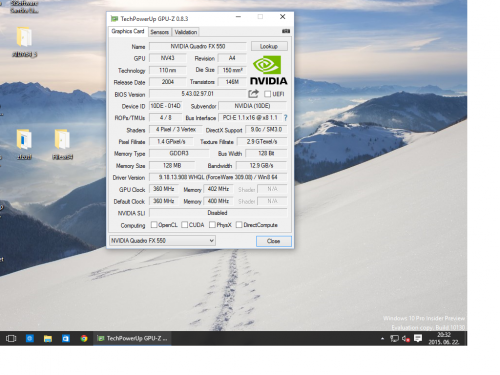Click the Bandwidth value 12.9 GB/s
The image size is (500, 375).
[x=262, y=165]
